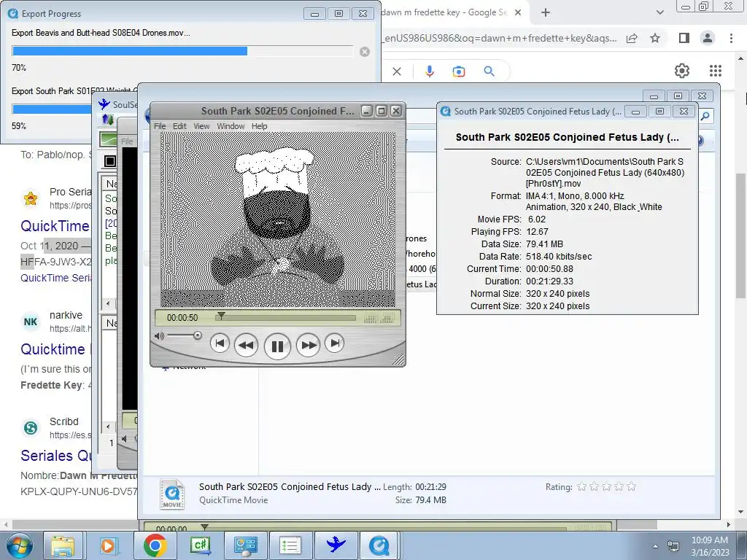Click the fast forward button in QuickTime player
The width and height of the screenshot is (747, 560).
coord(309,345)
